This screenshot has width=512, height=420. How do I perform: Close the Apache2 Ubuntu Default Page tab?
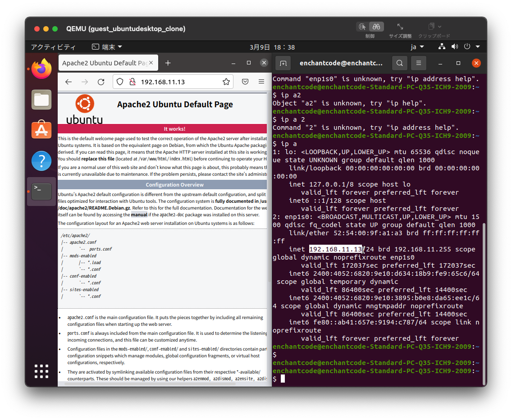[151, 63]
